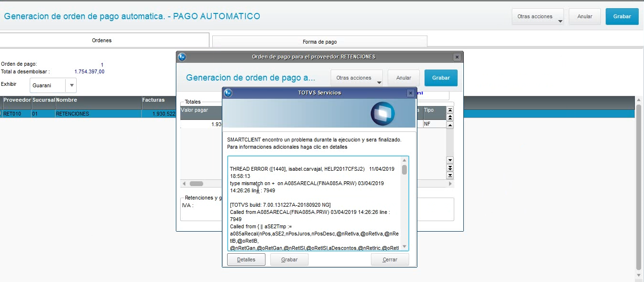Click the Nombre column header
The height and width of the screenshot is (282, 644).
98,100
